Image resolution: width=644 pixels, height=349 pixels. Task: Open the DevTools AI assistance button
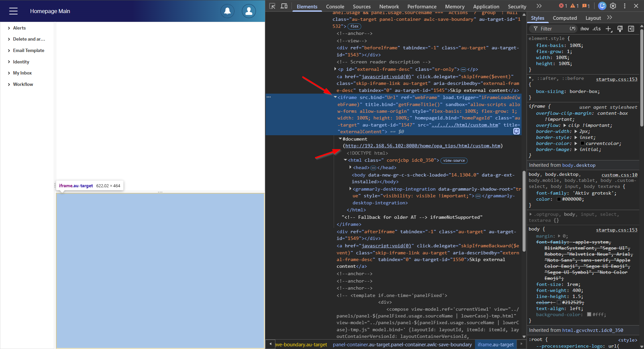(x=602, y=6)
